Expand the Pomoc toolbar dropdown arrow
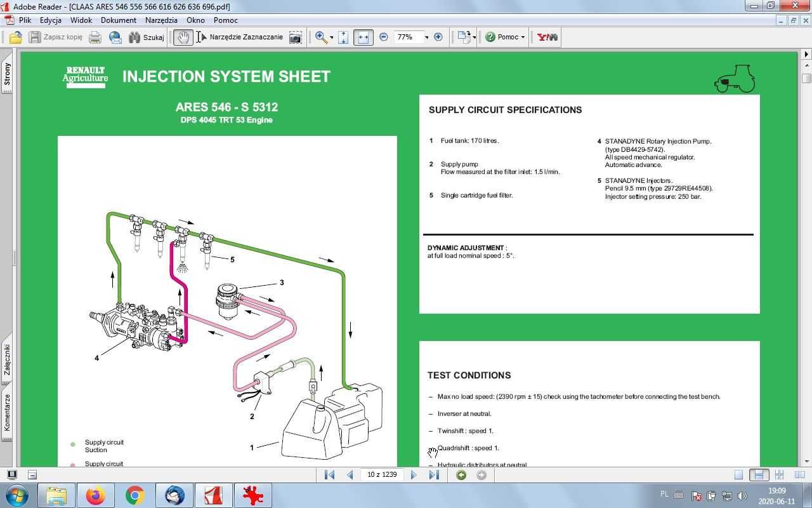Screen dimensions: 812x508 [523, 37]
